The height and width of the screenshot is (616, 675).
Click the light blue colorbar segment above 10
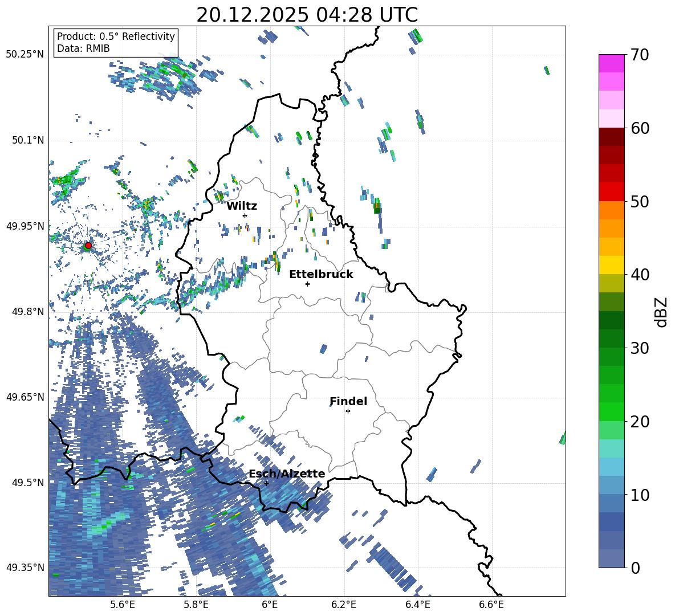pos(611,467)
